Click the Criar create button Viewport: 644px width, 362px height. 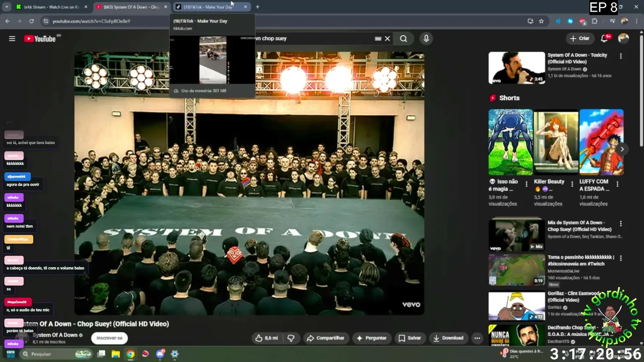[579, 38]
